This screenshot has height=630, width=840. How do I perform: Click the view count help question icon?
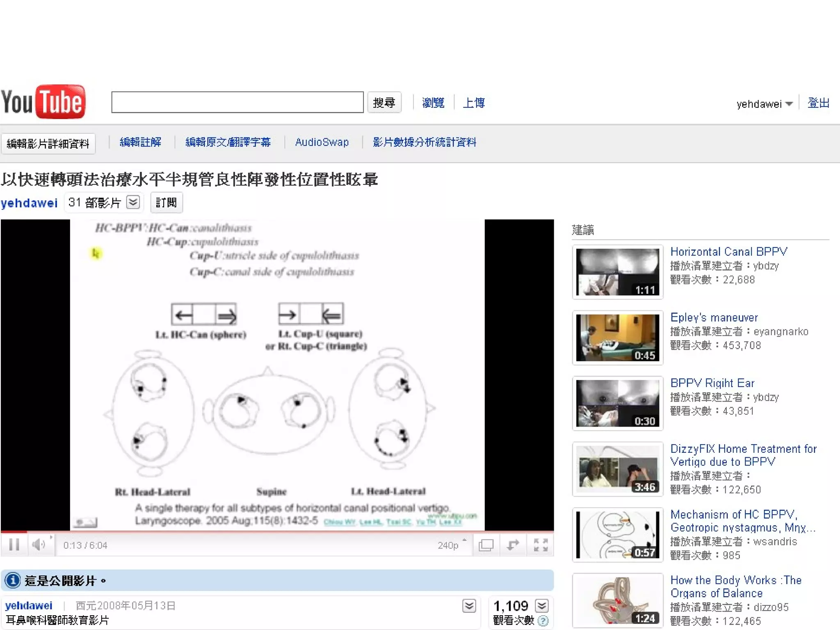click(543, 621)
